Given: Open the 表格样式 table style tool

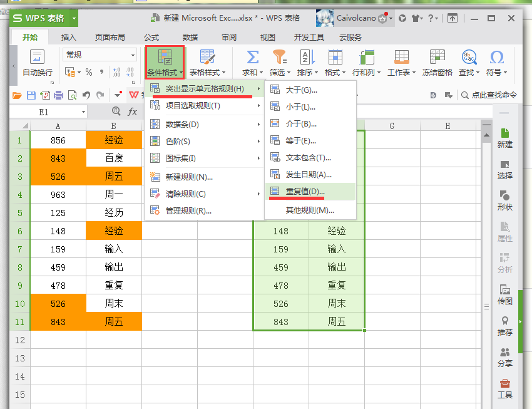Looking at the screenshot, I should tap(207, 63).
